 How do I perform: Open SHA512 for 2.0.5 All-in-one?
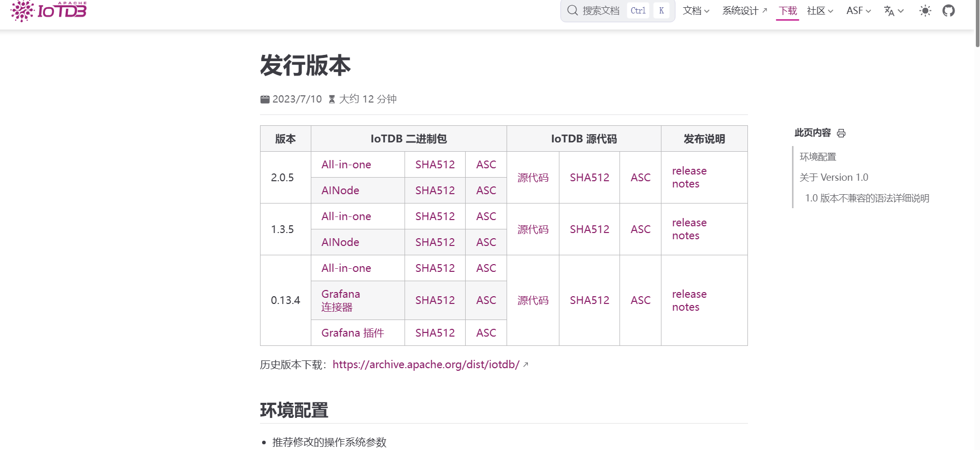tap(435, 165)
